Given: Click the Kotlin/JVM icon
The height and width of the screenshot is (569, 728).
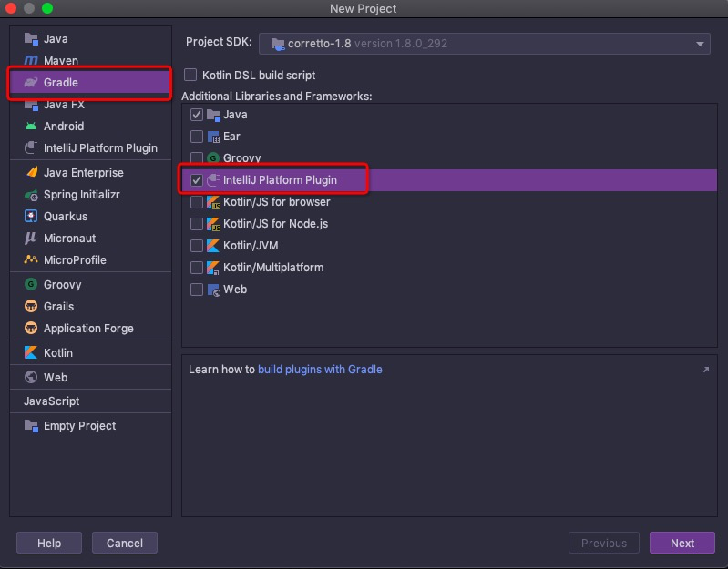Looking at the screenshot, I should [x=213, y=246].
